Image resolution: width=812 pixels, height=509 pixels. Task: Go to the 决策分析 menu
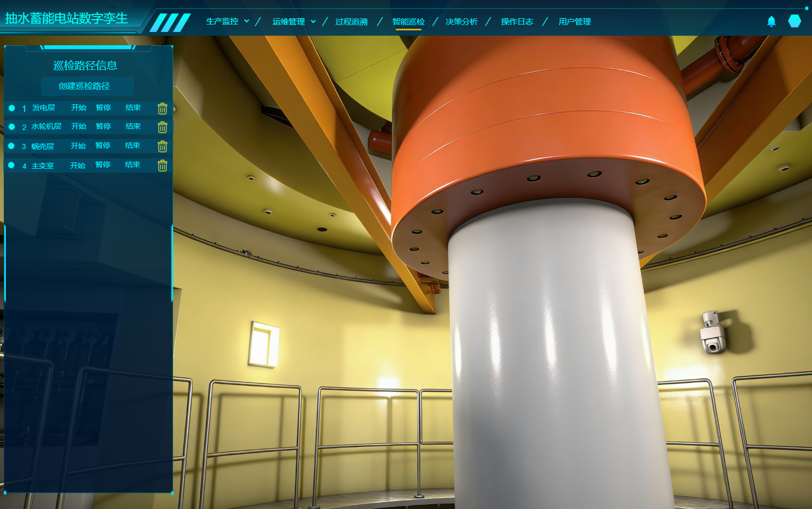461,21
